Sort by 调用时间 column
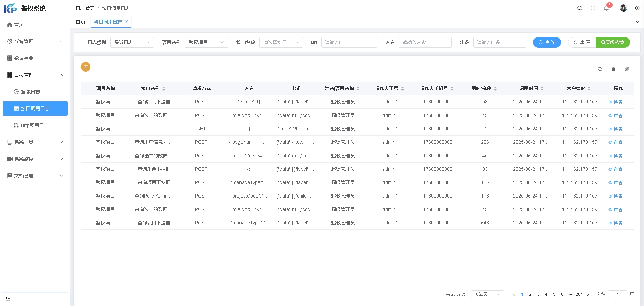 (x=542, y=89)
